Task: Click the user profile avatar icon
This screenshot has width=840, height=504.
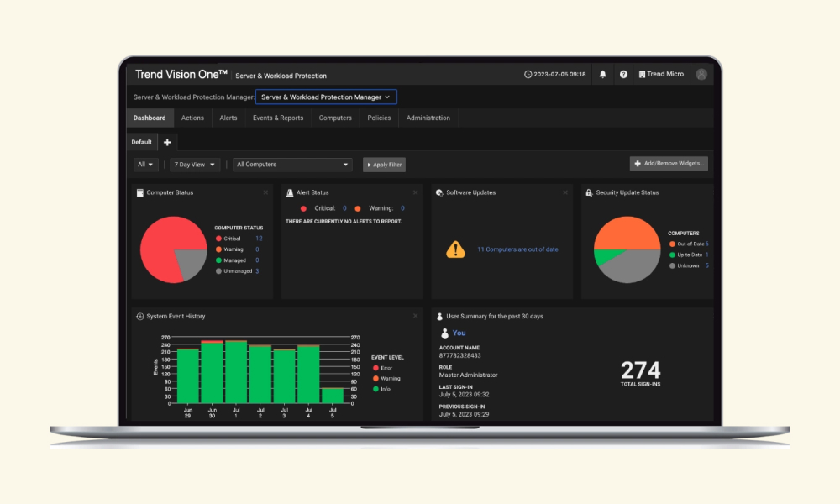Action: tap(701, 75)
